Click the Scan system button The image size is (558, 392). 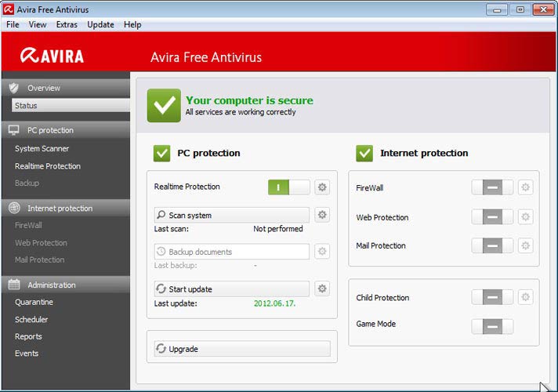pos(231,215)
